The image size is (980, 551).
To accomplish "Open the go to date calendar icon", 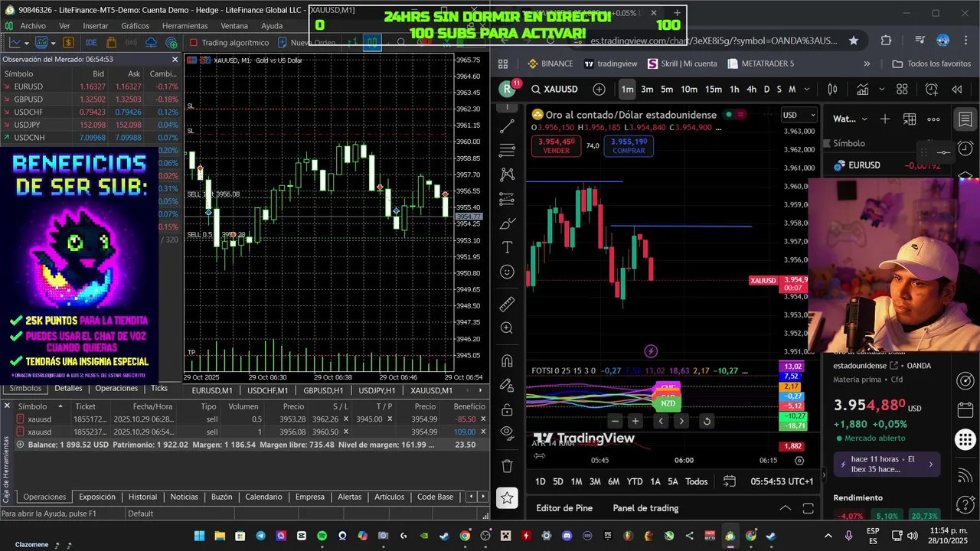I will pos(729,481).
